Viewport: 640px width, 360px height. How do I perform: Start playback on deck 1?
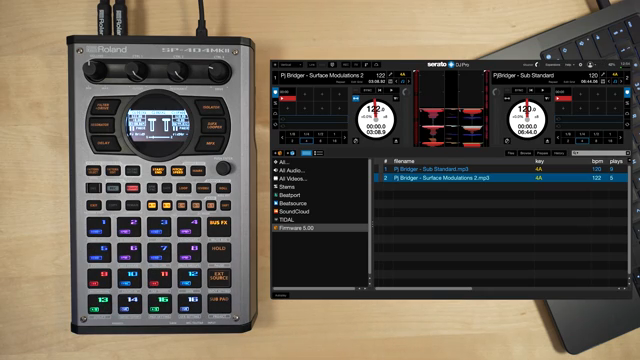click(x=391, y=90)
